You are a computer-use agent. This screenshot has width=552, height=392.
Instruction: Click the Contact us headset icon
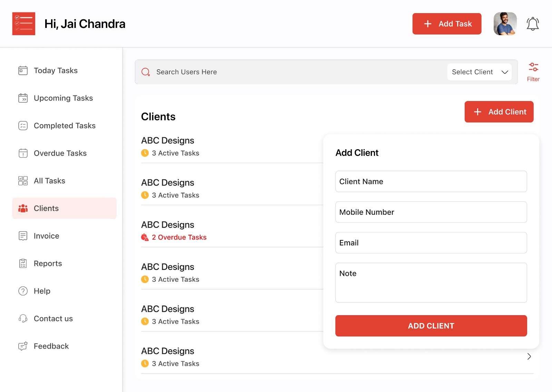tap(22, 319)
